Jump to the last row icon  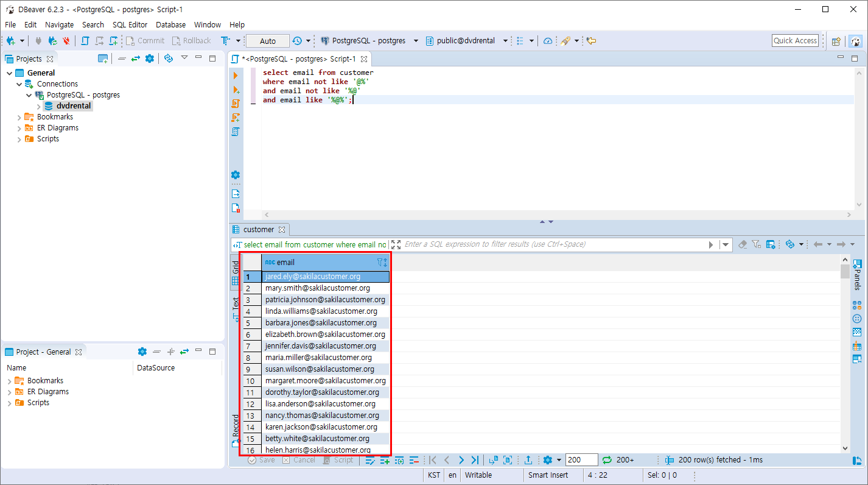[x=475, y=460]
